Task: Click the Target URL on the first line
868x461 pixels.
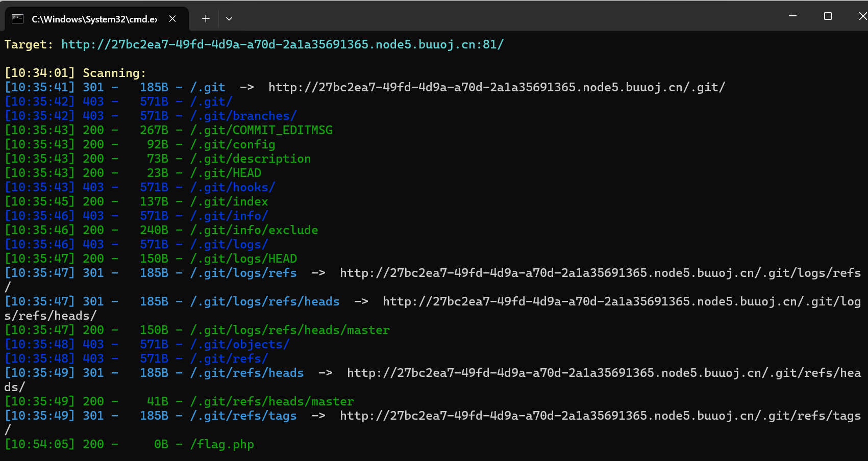Action: (282, 45)
